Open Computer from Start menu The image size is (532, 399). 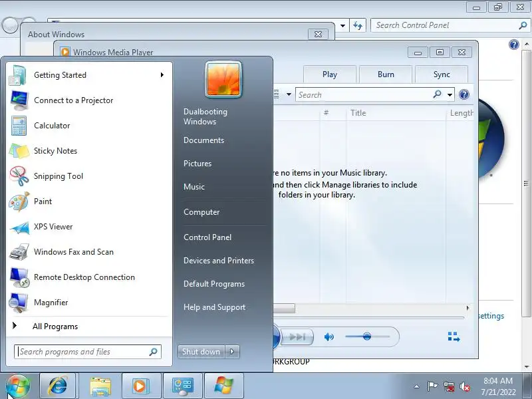[201, 212]
